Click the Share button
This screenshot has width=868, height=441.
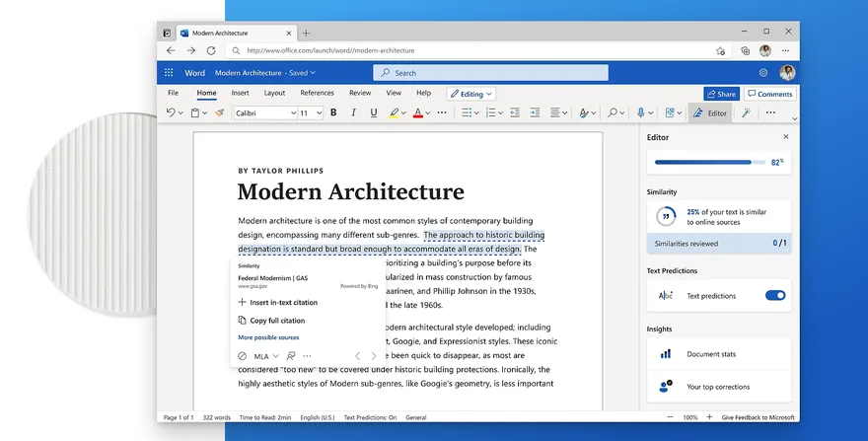pos(721,94)
